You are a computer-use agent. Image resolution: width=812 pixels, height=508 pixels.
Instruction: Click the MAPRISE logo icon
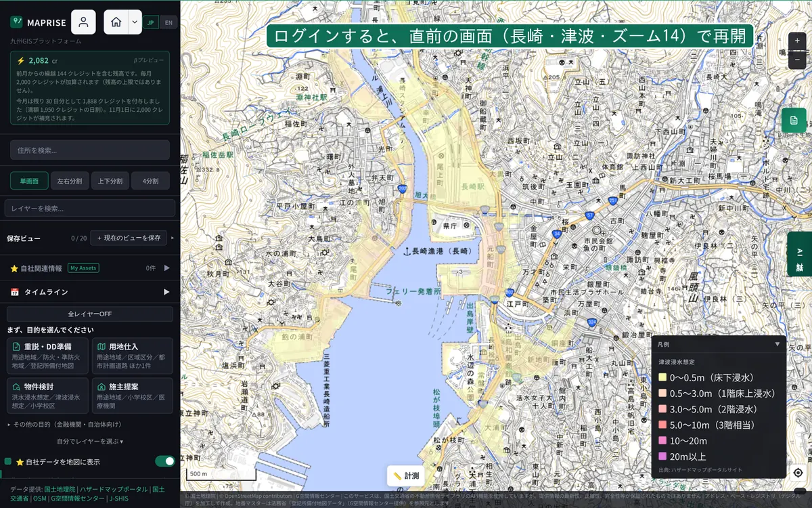(x=17, y=22)
